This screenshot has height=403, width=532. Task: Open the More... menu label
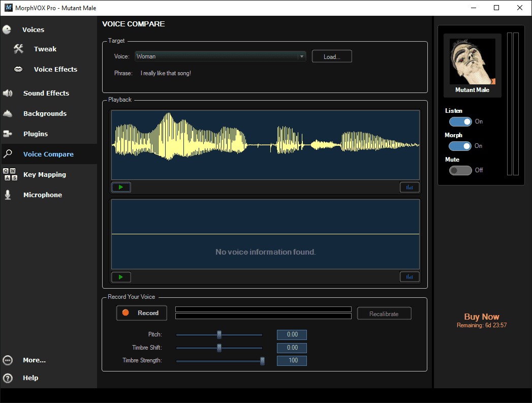[34, 360]
